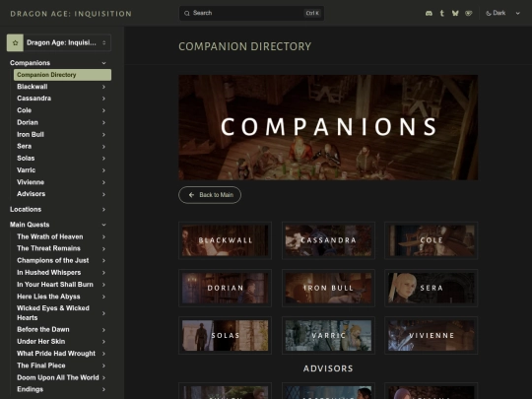The width and height of the screenshot is (532, 399).
Task: Expand the Varric sidebar entry
Action: (x=103, y=170)
